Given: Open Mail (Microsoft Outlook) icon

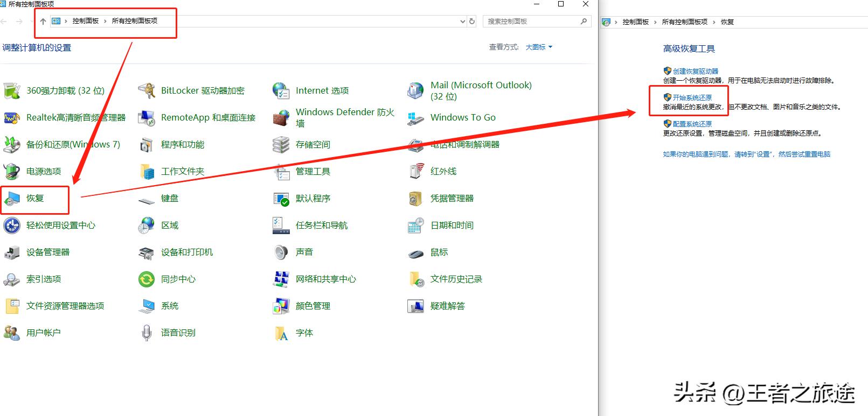Looking at the screenshot, I should coord(416,90).
